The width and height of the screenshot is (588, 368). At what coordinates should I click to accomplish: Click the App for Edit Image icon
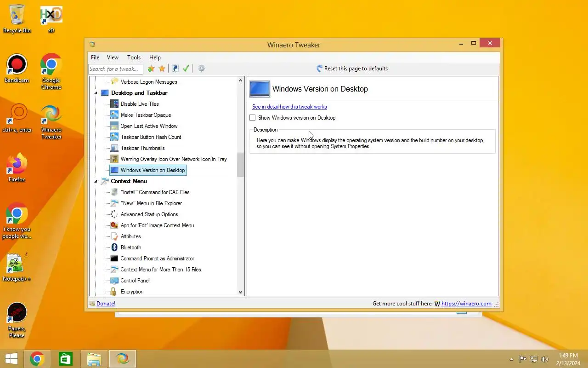pyautogui.click(x=114, y=225)
